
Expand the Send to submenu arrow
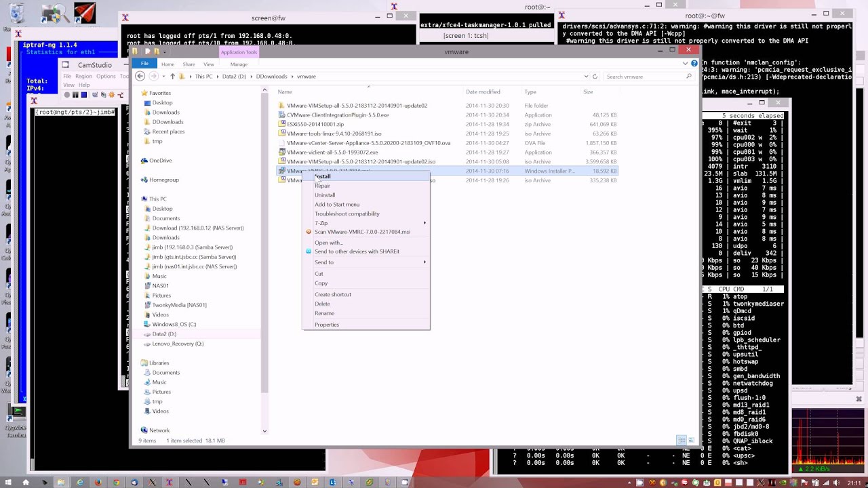point(425,262)
